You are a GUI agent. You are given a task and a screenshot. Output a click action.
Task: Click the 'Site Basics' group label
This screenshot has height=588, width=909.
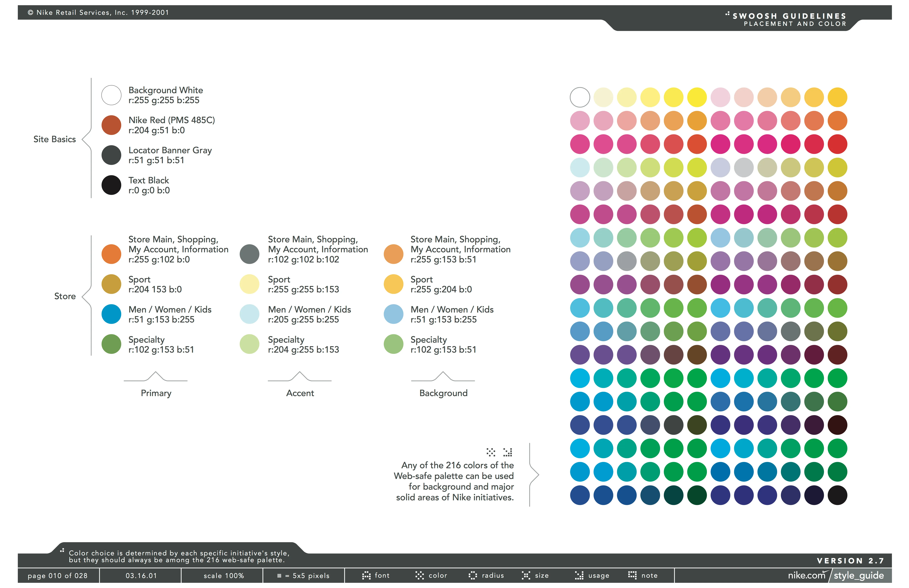coord(55,139)
